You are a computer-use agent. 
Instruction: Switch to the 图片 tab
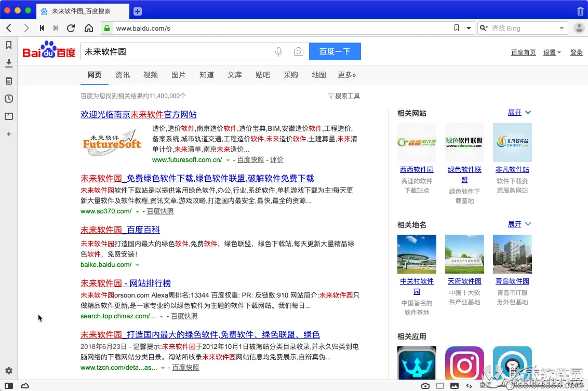[179, 75]
